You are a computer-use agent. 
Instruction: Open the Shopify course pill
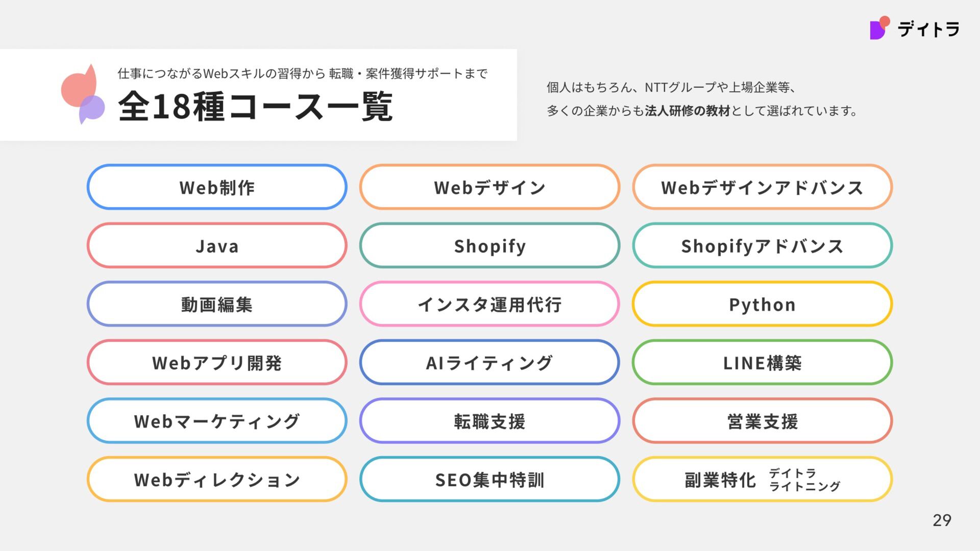point(489,245)
